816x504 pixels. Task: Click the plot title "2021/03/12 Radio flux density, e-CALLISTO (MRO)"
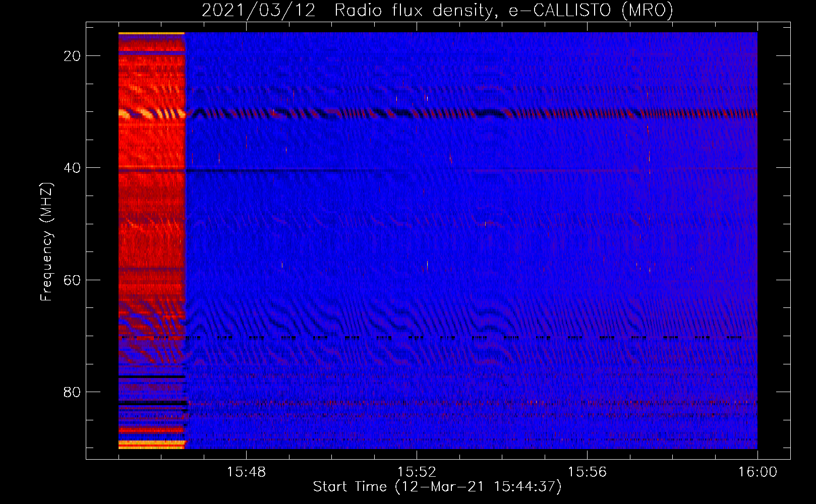coord(437,11)
